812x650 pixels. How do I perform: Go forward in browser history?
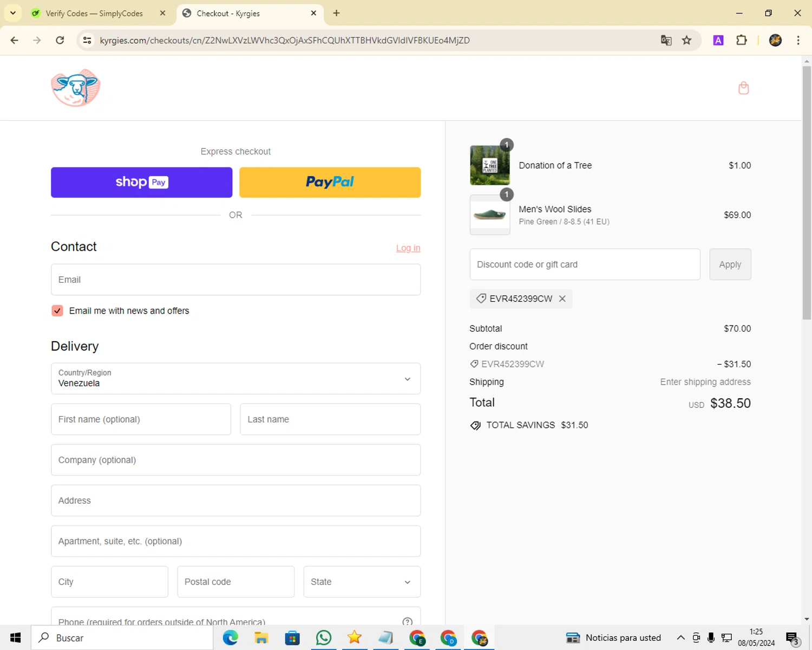tap(37, 40)
